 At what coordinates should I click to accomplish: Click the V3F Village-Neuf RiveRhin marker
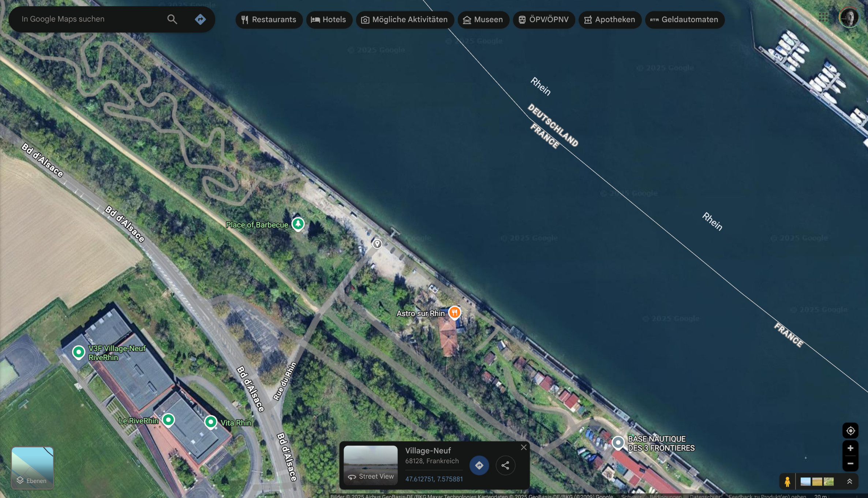78,352
